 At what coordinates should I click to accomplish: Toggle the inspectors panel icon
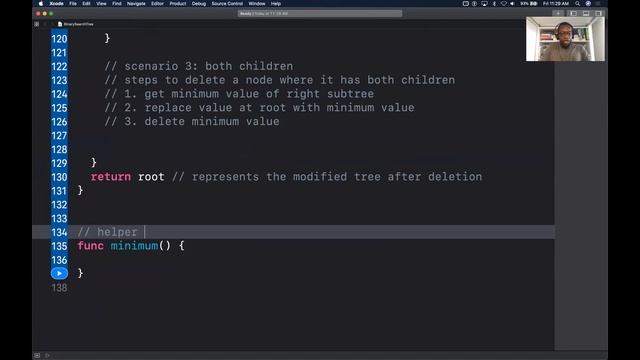pos(598,13)
